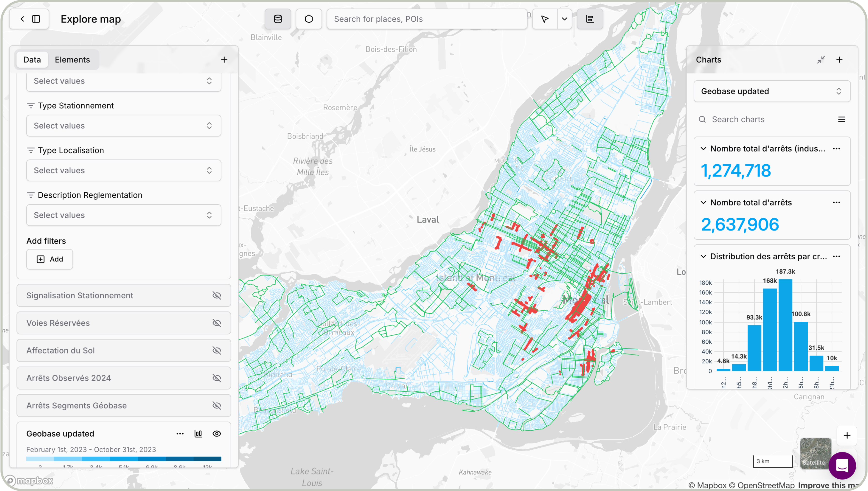Collapse the Charts panel with minimize arrows
The height and width of the screenshot is (491, 868).
(x=821, y=60)
